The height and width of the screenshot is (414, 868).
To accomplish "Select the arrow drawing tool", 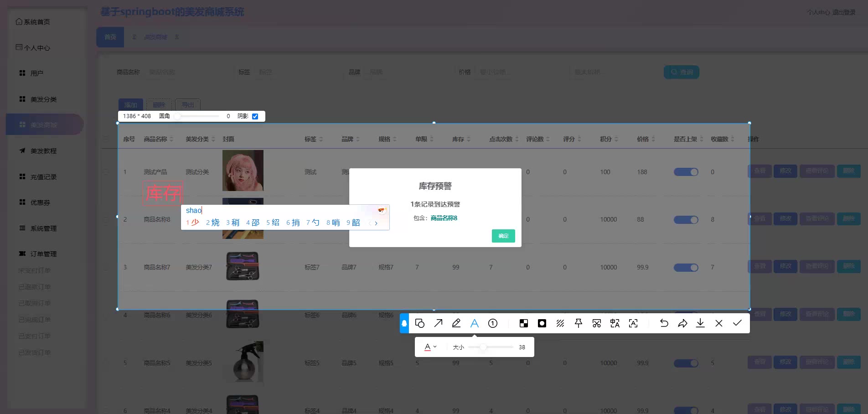I will pos(438,323).
